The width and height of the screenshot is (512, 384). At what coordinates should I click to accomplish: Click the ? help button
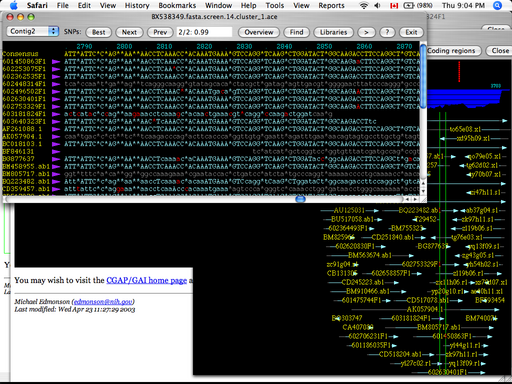click(387, 32)
